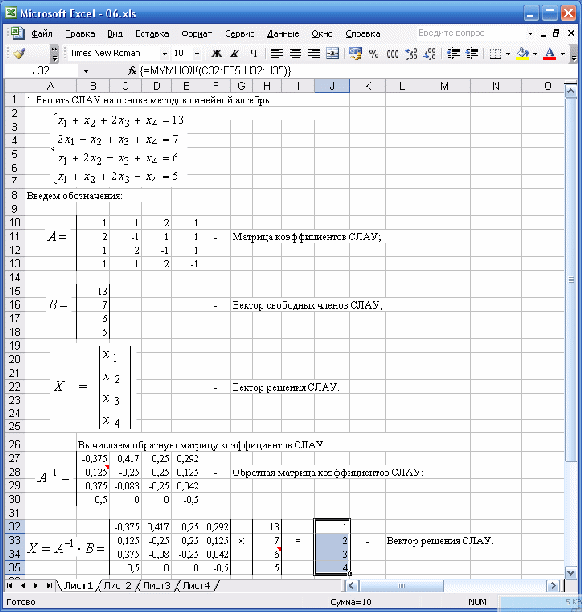Screen dimensions: 583x613
Task: Click the horizontal scrollbar right arrow
Action: click(x=553, y=585)
